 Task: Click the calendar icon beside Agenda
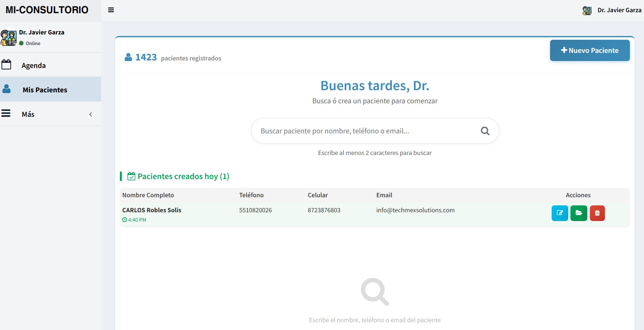[x=6, y=64]
